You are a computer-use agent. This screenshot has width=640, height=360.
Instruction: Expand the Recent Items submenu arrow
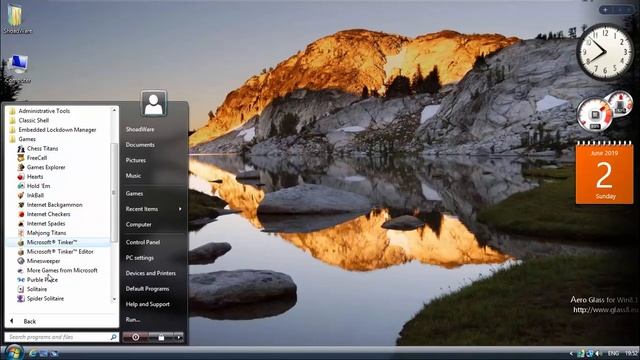pos(180,209)
